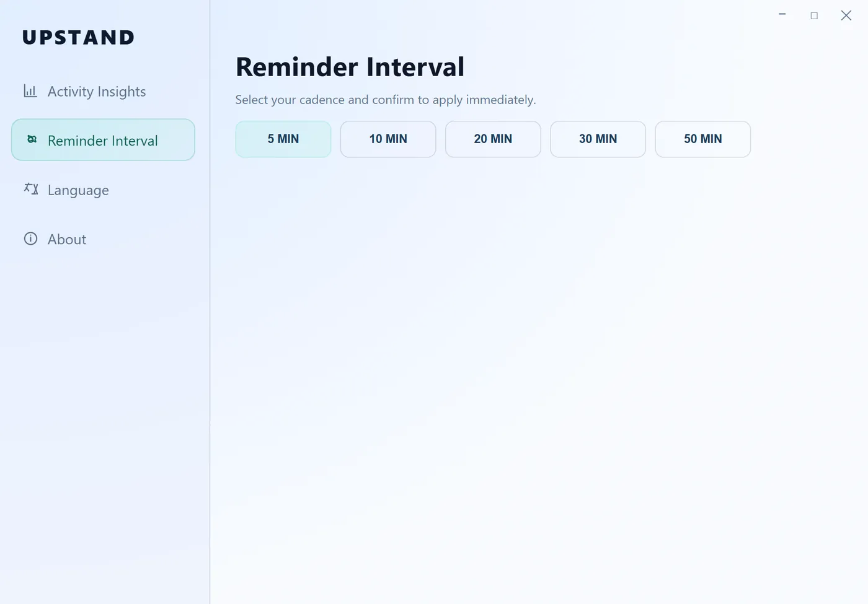This screenshot has height=604, width=868.
Task: Click the UPSTAND logo text
Action: click(78, 37)
